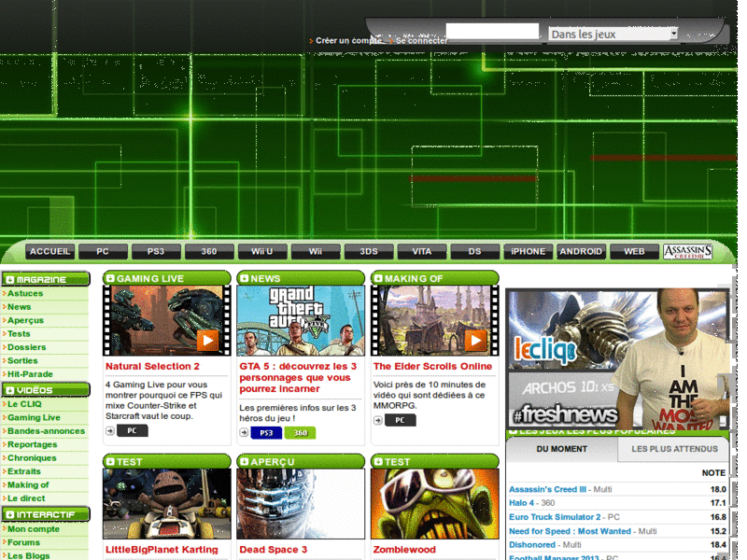Play the Natural Selection 2 video

tap(207, 341)
